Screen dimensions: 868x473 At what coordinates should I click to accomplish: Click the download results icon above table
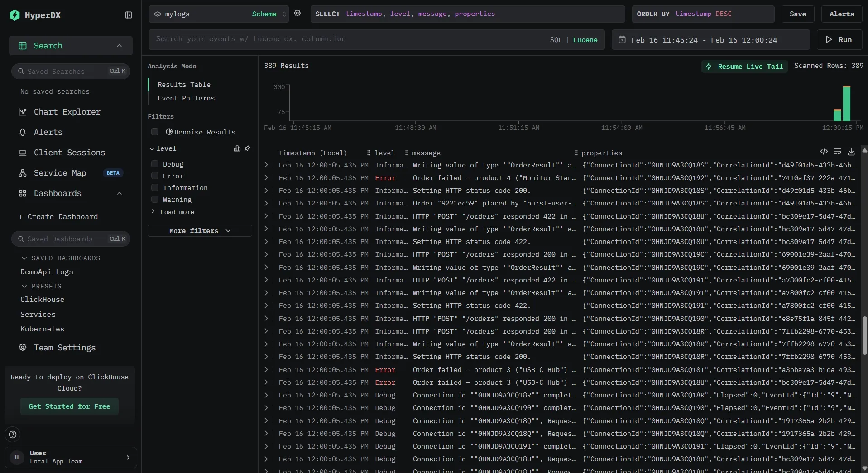851,152
